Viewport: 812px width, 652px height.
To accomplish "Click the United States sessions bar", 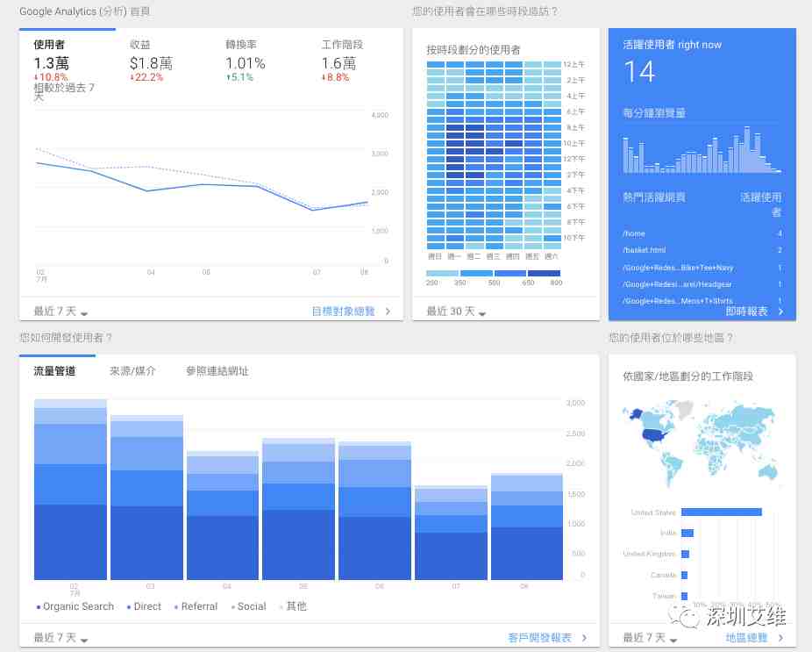I will pos(722,512).
